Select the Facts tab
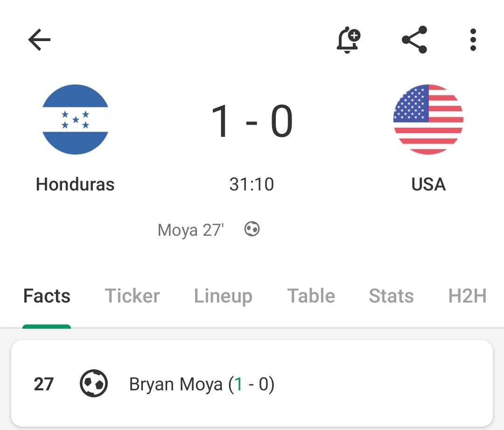504x430 pixels. pyautogui.click(x=47, y=296)
